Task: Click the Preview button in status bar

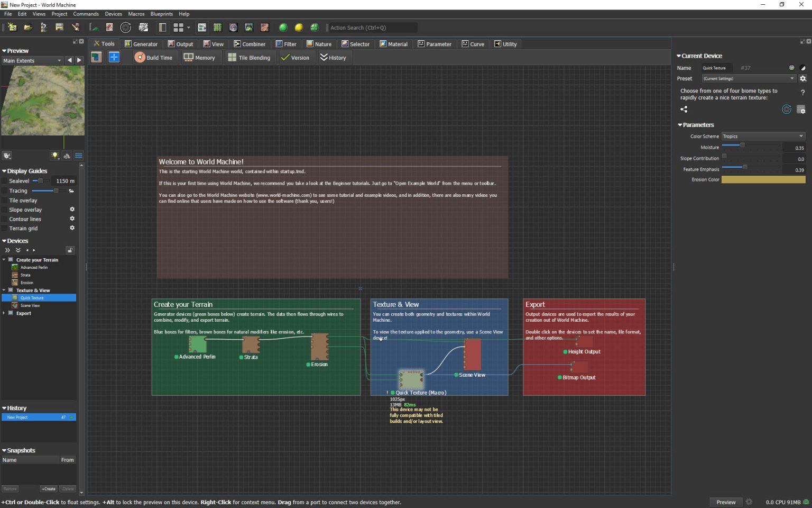Action: (725, 502)
